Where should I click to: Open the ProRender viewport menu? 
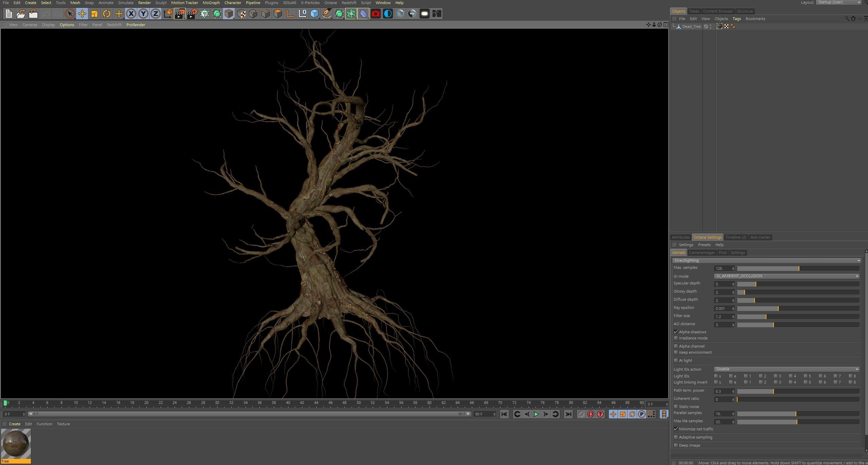136,25
